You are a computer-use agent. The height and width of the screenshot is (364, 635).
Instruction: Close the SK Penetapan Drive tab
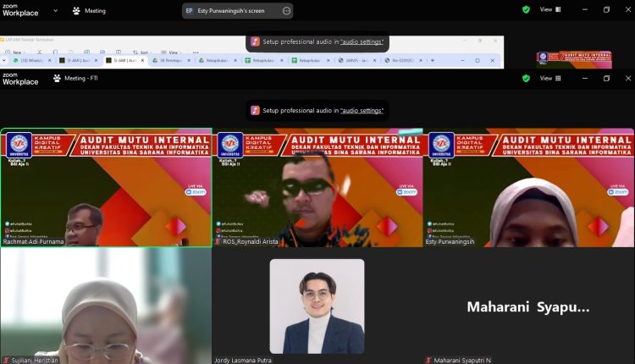coord(189,60)
